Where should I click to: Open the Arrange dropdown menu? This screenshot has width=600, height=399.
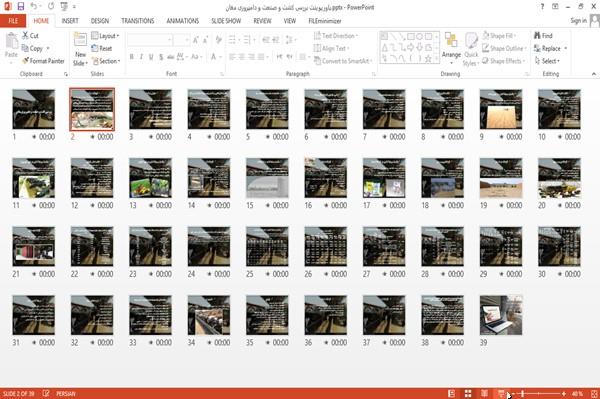coord(451,49)
